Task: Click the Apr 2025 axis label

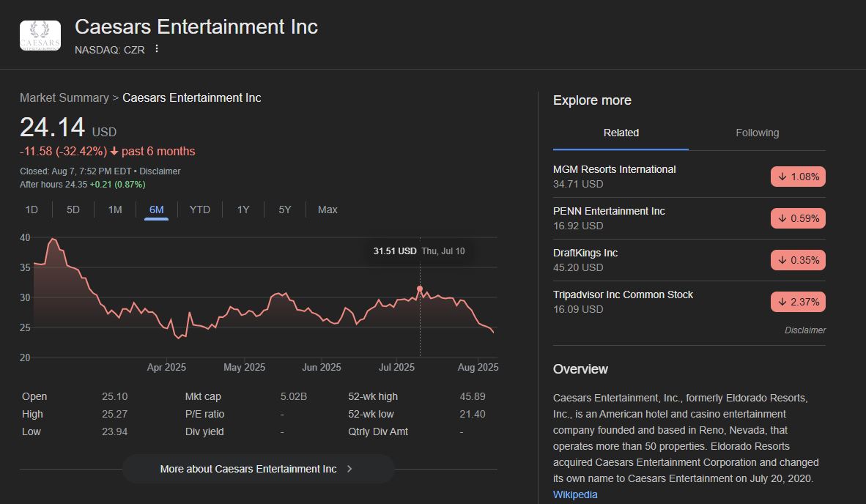Action: click(x=166, y=367)
